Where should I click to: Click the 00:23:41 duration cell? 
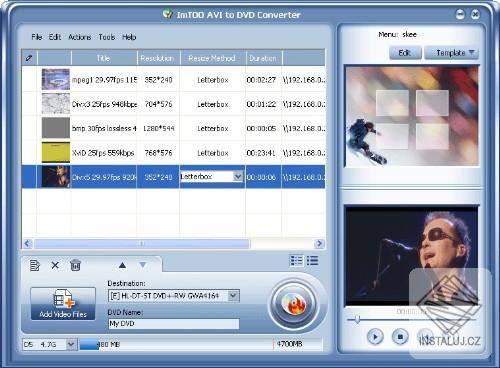point(261,153)
